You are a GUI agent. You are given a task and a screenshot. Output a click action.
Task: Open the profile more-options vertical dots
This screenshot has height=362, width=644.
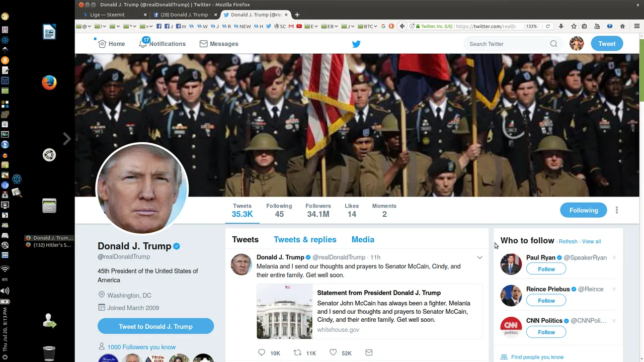coord(617,210)
